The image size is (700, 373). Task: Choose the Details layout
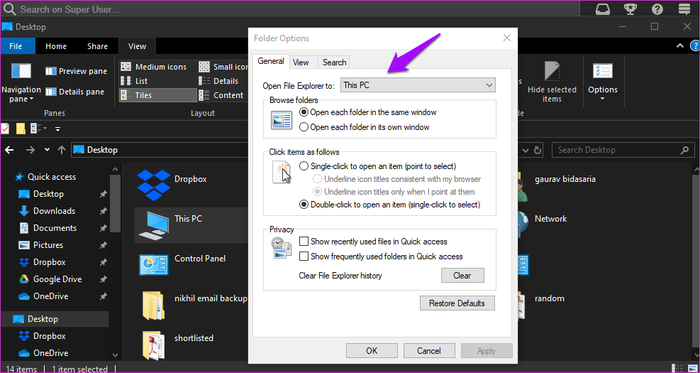219,81
